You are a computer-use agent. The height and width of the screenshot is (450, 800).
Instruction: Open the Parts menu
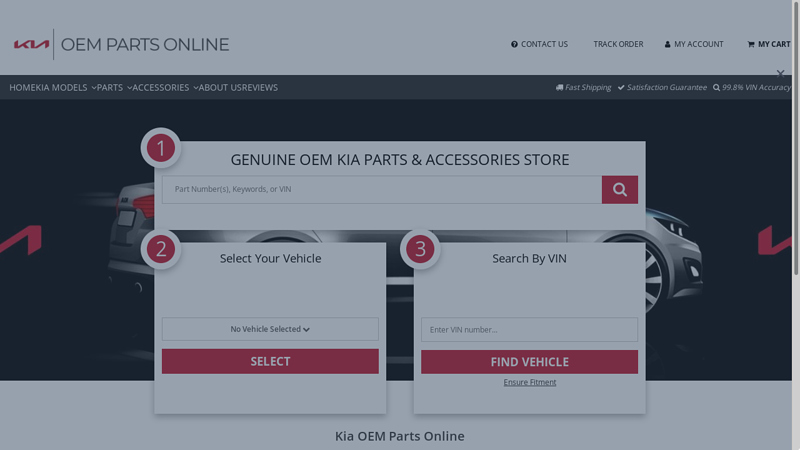[110, 87]
